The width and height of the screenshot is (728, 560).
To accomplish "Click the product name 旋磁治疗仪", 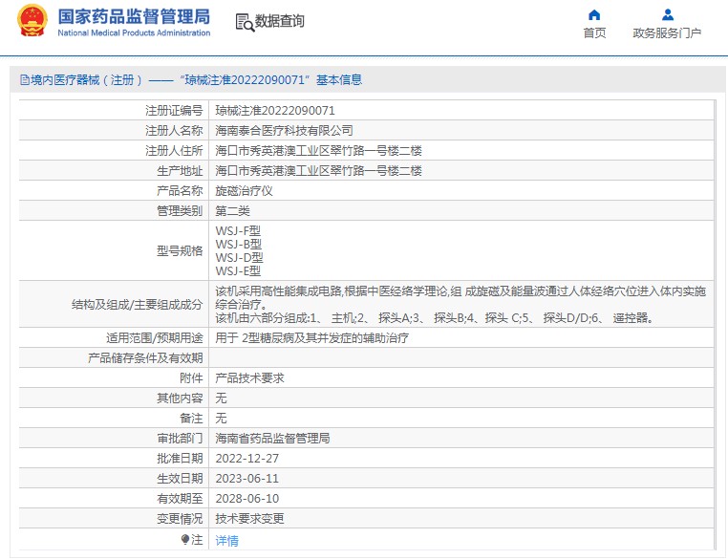I will [245, 190].
